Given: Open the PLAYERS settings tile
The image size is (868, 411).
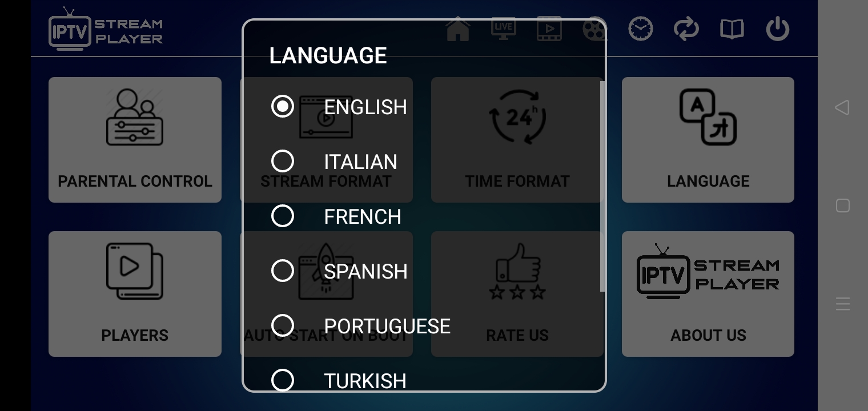Looking at the screenshot, I should 135,294.
